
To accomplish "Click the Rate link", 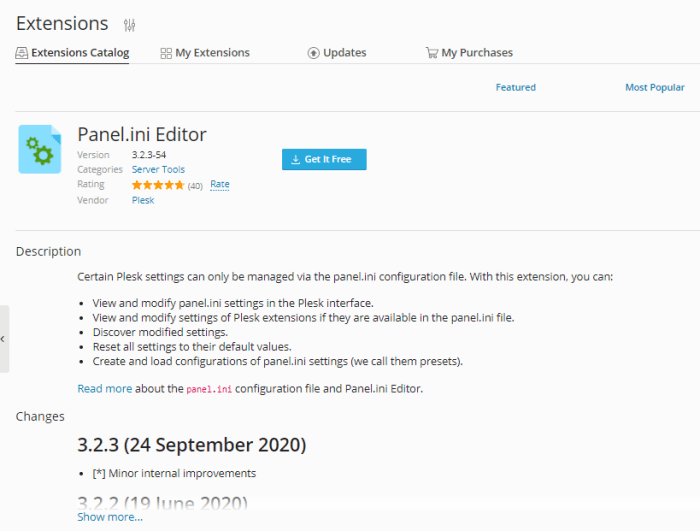I will 220,184.
